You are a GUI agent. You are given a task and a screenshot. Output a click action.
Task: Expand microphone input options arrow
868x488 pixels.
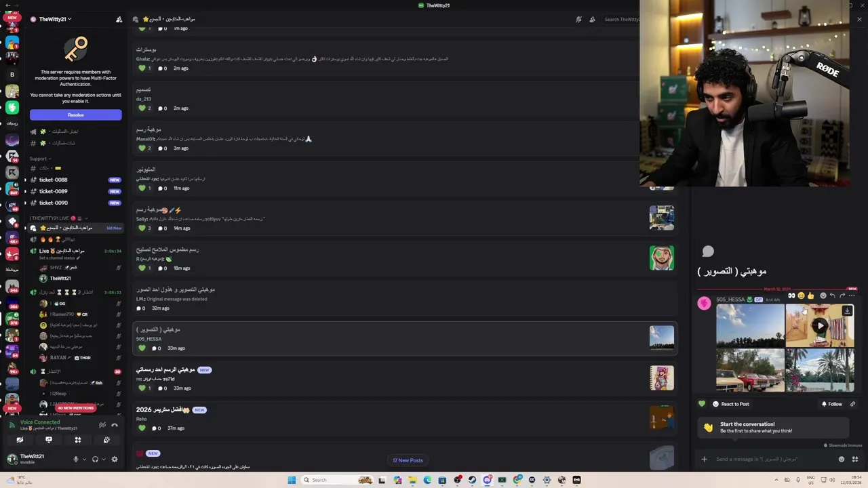(84, 459)
